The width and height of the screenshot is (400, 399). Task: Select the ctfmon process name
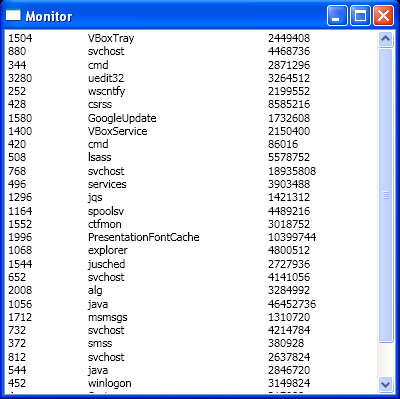pos(105,224)
